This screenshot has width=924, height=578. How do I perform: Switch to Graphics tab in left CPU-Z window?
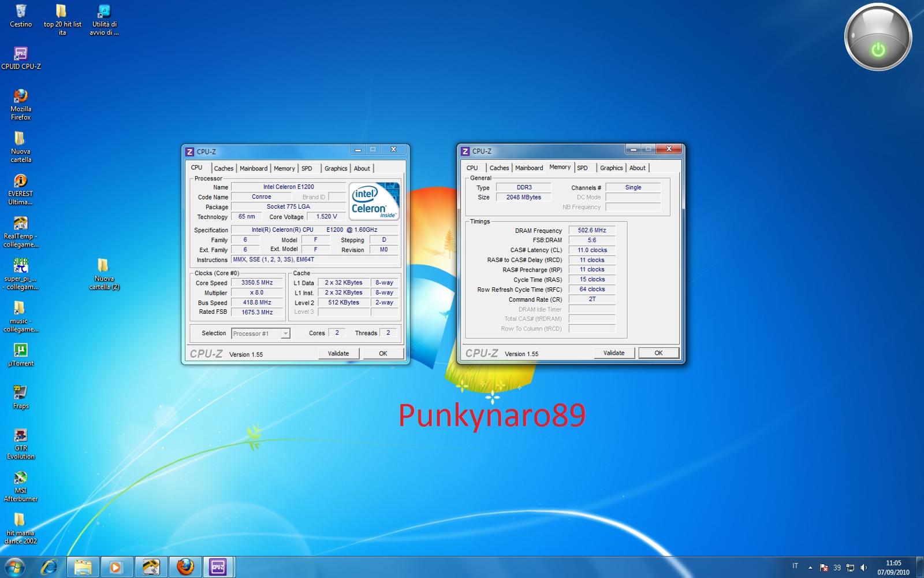tap(336, 169)
